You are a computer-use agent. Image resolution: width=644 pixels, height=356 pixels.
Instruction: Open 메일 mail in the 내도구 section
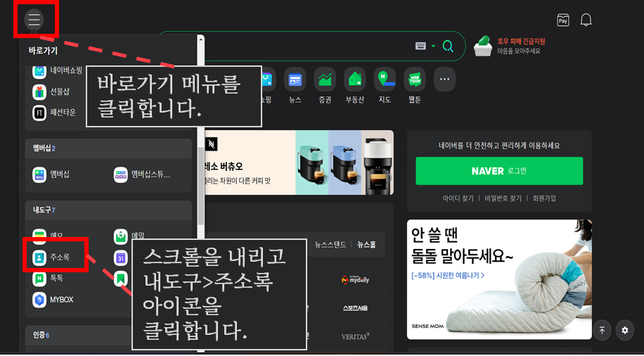[129, 236]
